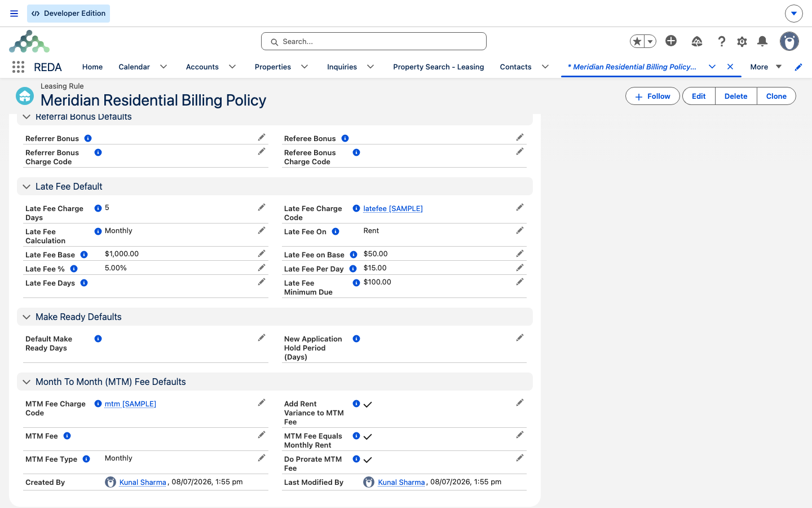Show info for Late Fee % field
Viewport: 812px width, 508px height.
tap(74, 269)
